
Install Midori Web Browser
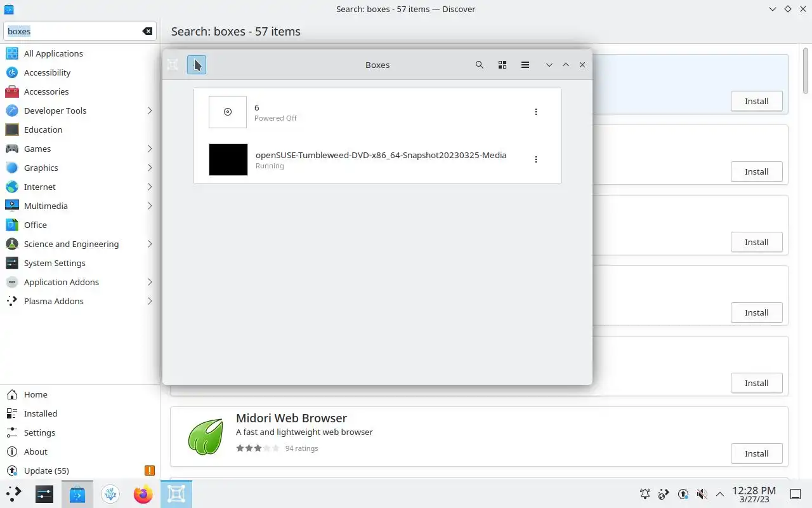pyautogui.click(x=756, y=453)
